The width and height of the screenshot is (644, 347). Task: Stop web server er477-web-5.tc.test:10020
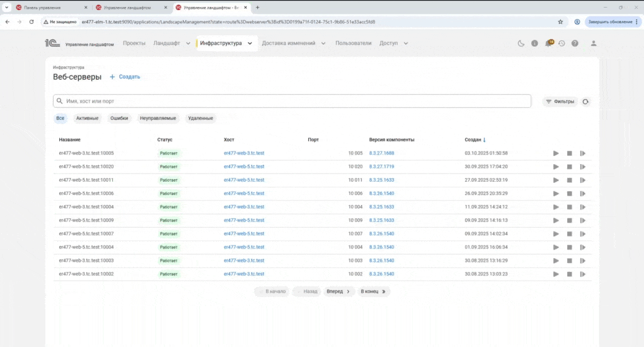pos(569,167)
